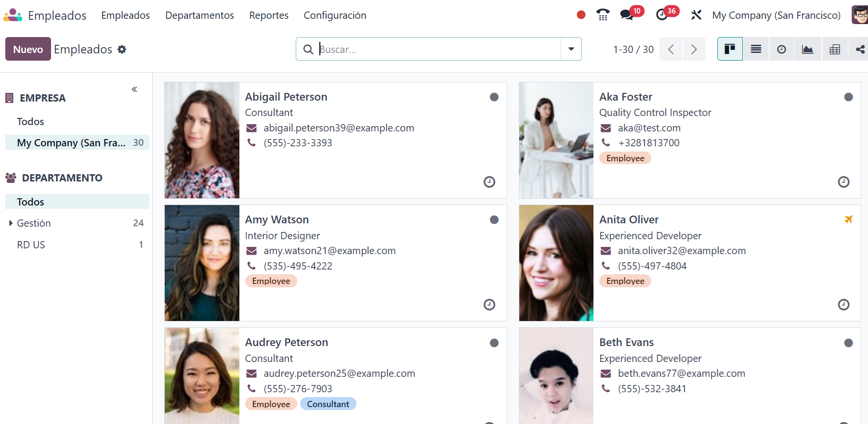Collapse the left filter panel
This screenshot has width=868, height=424.
click(134, 89)
